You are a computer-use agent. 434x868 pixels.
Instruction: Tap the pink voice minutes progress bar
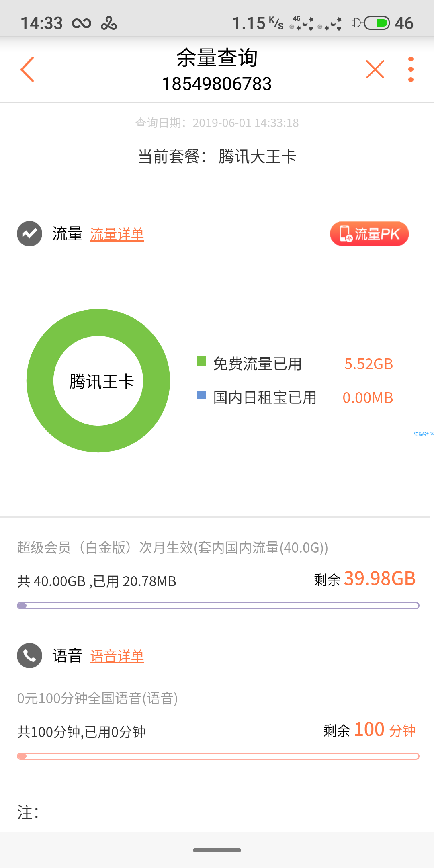[218, 756]
